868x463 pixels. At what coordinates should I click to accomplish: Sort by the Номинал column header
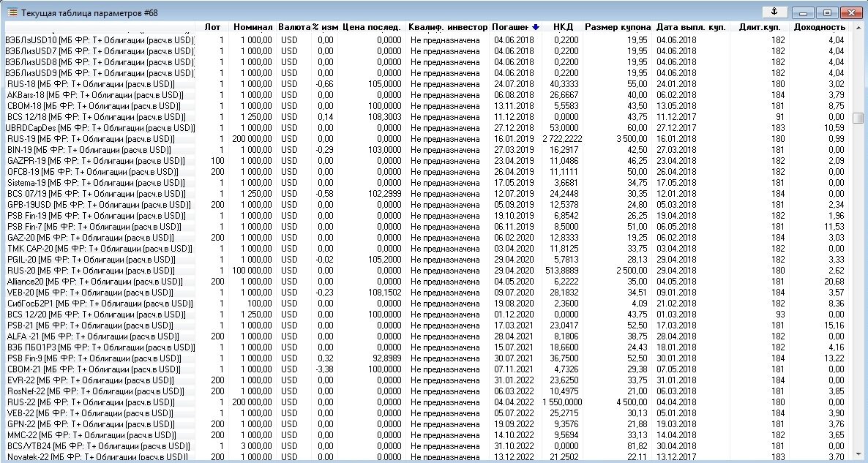point(252,27)
